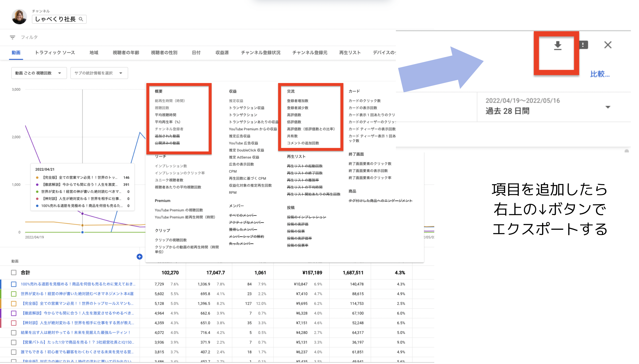Click the send feedback exclamation icon
The width and height of the screenshot is (639, 364).
(583, 45)
